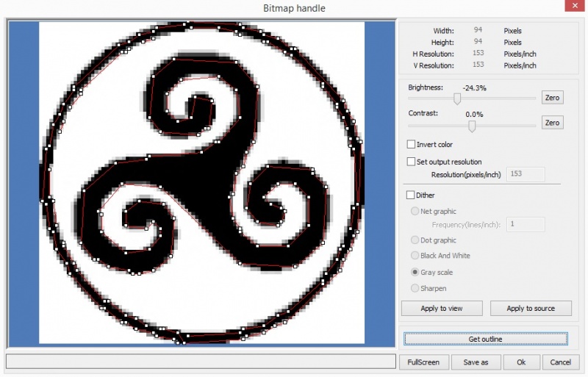
Task: Click the Get outline button
Action: 486,339
